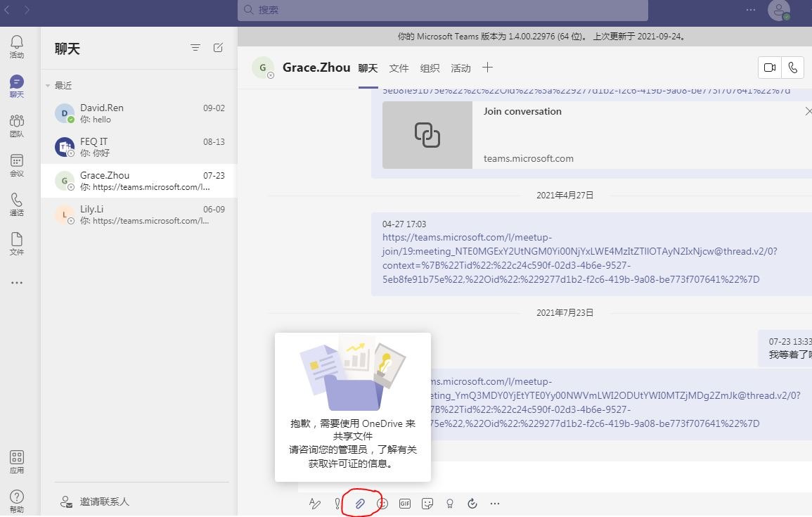Show more apps ellipsis in sidebar
Image resolution: width=812 pixels, height=517 pixels.
point(17,283)
